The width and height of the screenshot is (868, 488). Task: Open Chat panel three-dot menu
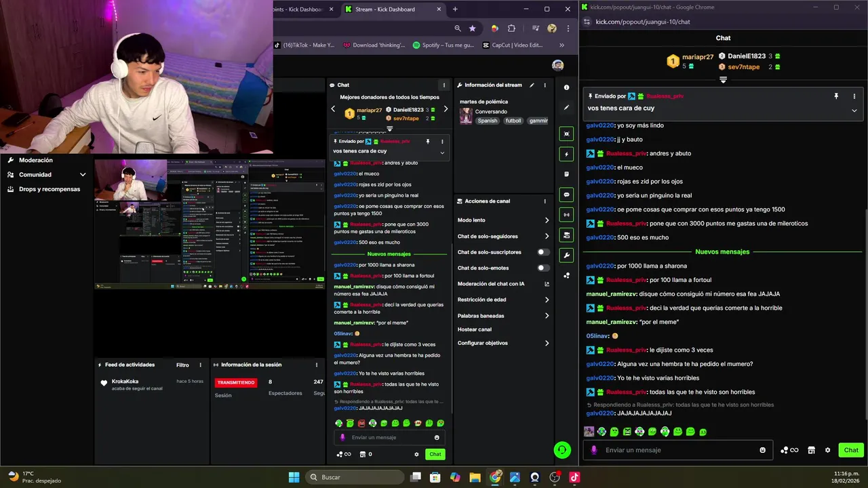click(444, 85)
